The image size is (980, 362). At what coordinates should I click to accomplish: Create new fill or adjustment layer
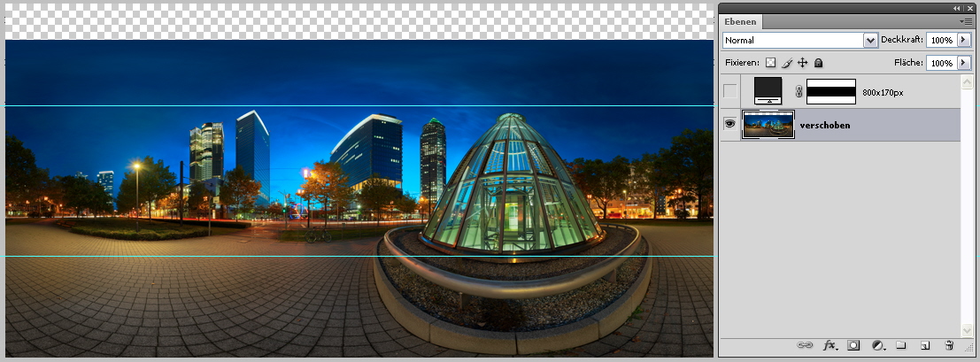coord(878,345)
